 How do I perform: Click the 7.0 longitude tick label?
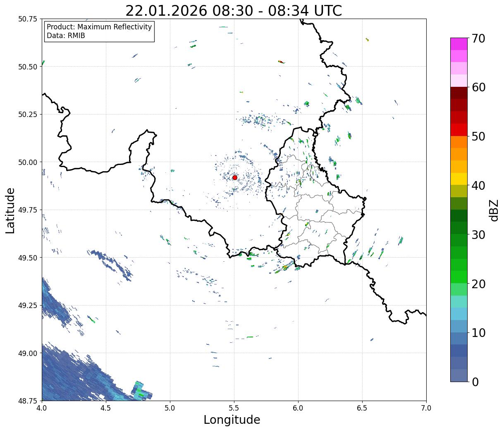426,408
